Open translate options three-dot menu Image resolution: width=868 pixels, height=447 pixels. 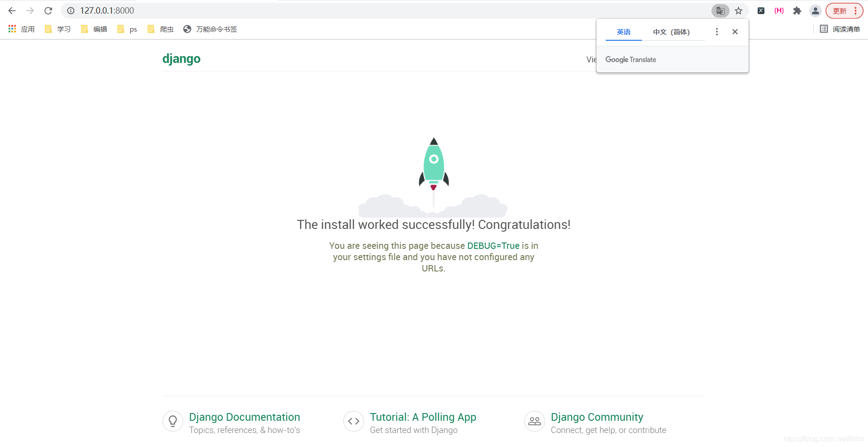point(716,32)
